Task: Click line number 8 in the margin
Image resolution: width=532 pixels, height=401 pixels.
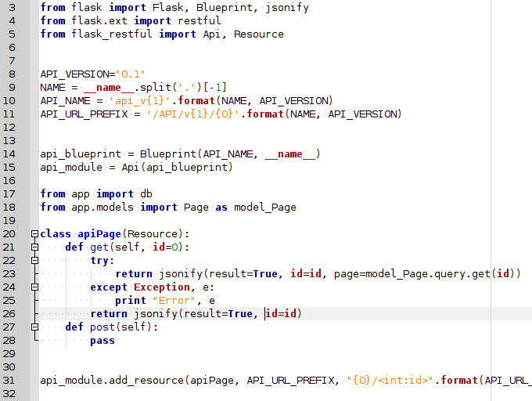Action: (11, 74)
